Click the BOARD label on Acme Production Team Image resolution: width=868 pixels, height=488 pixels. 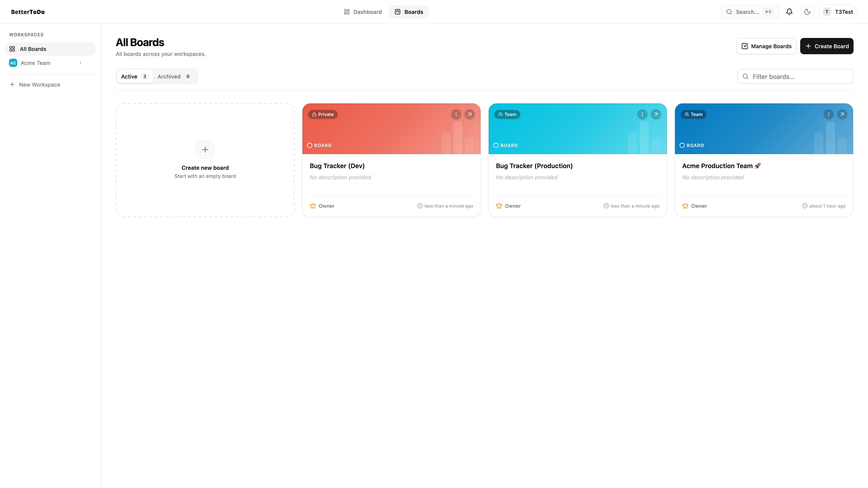tap(695, 145)
